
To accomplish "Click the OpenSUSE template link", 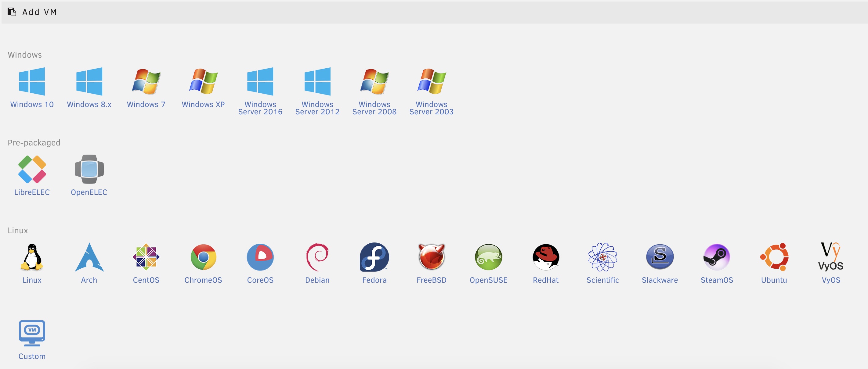I will point(488,280).
